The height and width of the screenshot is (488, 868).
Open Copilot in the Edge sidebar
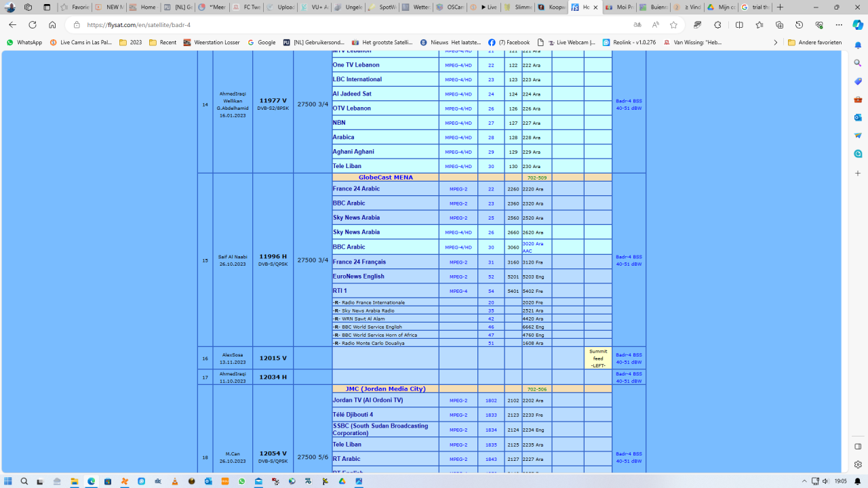point(858,25)
